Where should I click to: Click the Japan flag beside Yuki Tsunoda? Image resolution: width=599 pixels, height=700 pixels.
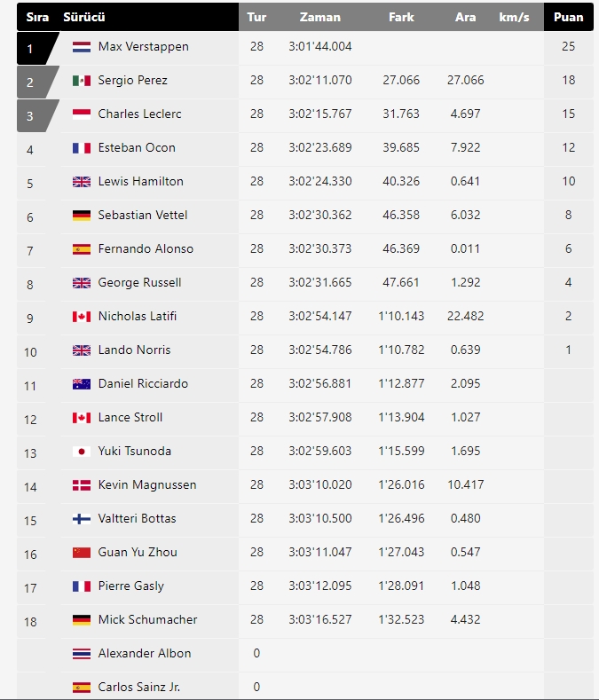tap(82, 452)
